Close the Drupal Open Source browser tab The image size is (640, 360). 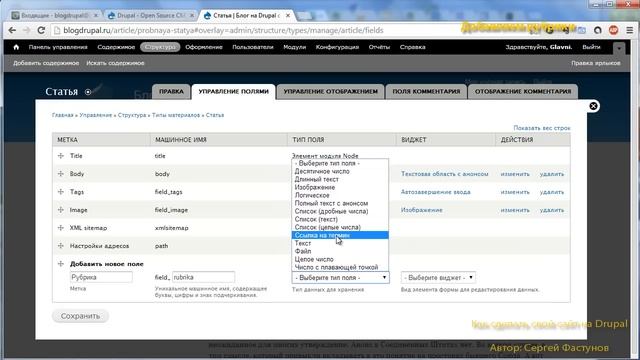[192, 15]
